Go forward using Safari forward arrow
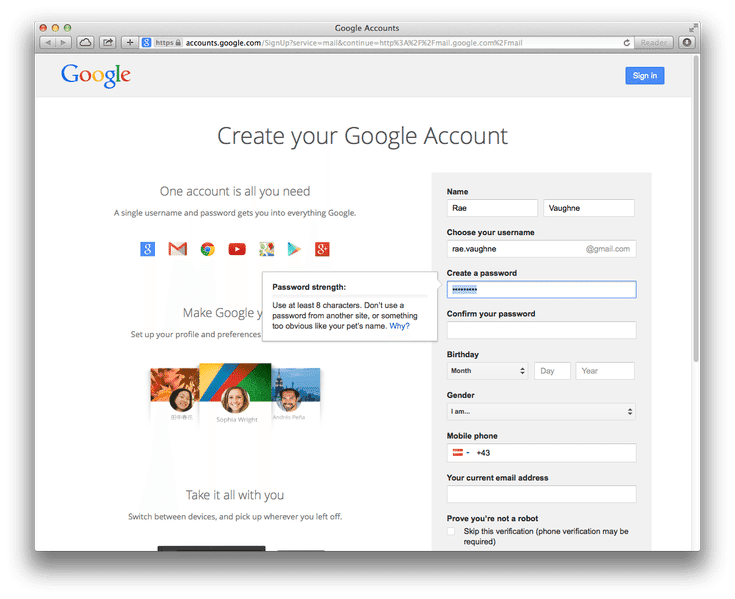The height and width of the screenshot is (599, 735). point(63,43)
